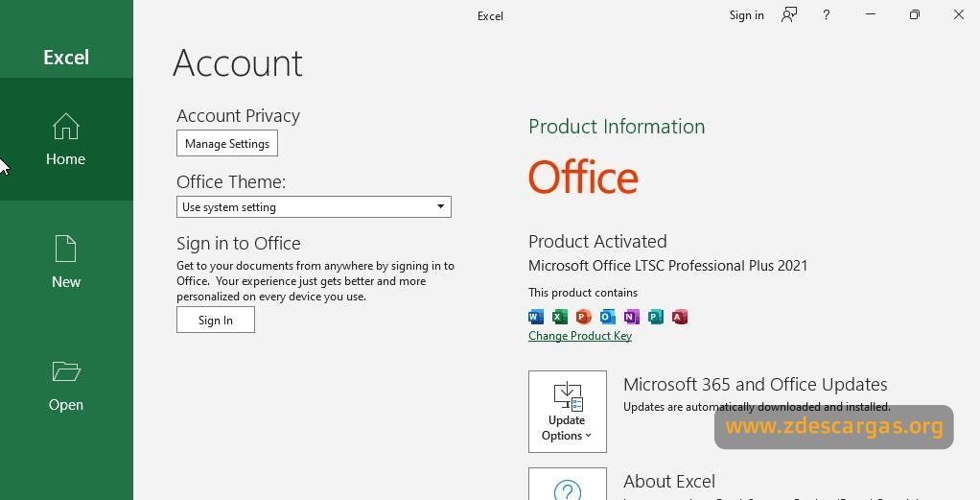This screenshot has height=500, width=980.
Task: Click the Outlook product icon
Action: (x=607, y=317)
